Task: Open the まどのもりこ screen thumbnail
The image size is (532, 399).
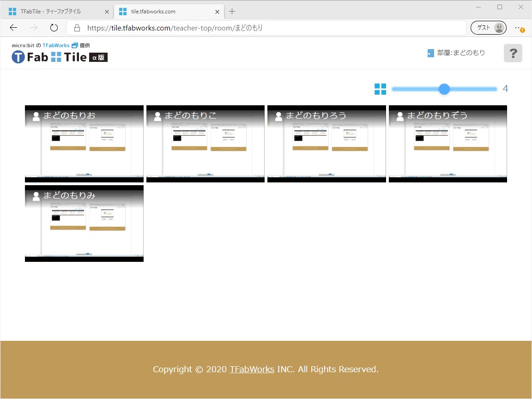Action: point(205,144)
